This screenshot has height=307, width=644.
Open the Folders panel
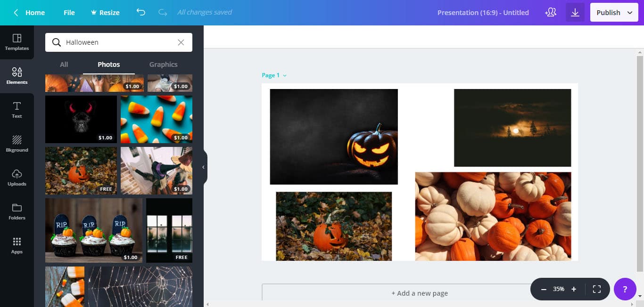pyautogui.click(x=17, y=211)
